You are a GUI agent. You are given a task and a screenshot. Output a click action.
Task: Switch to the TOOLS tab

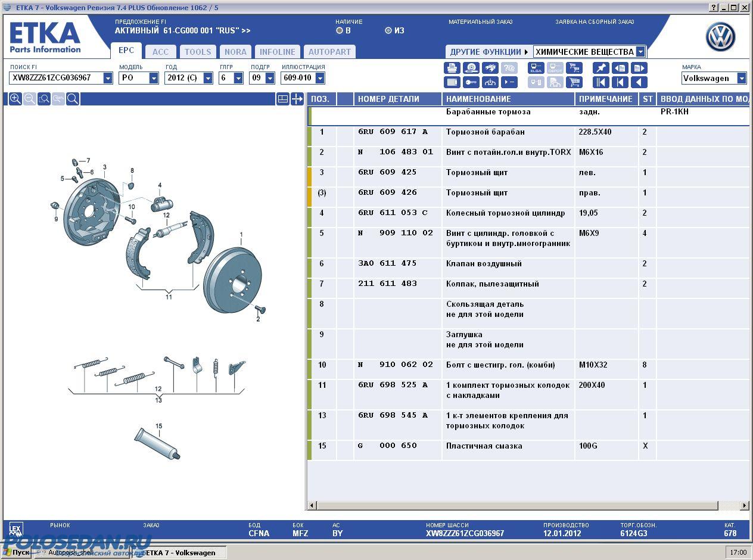point(198,52)
